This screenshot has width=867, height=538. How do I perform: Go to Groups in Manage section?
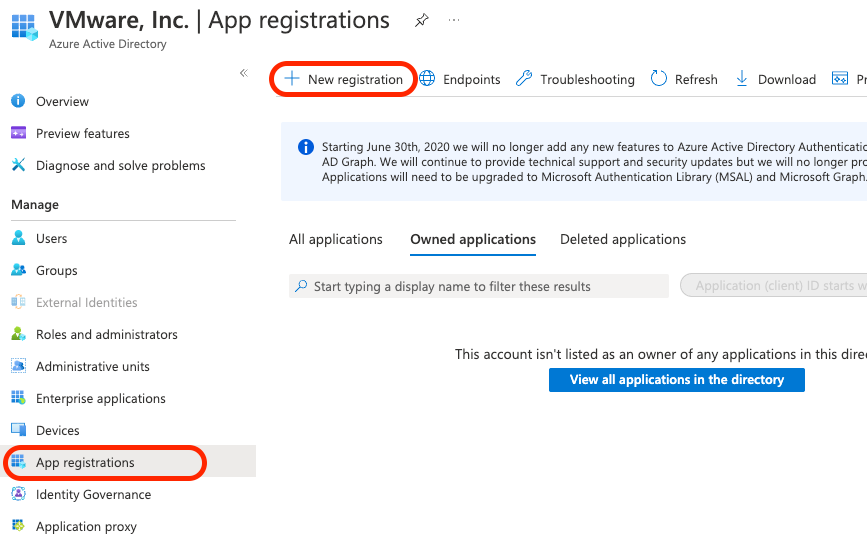[56, 270]
